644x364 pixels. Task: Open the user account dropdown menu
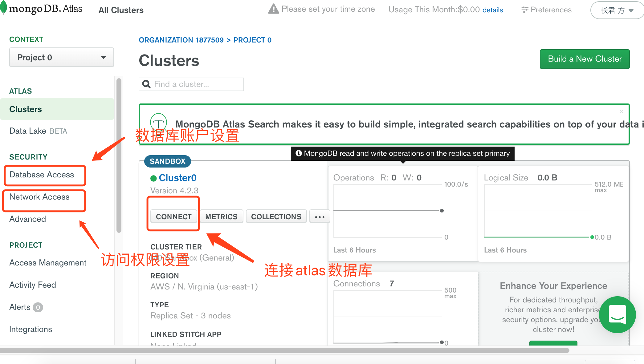tap(617, 10)
